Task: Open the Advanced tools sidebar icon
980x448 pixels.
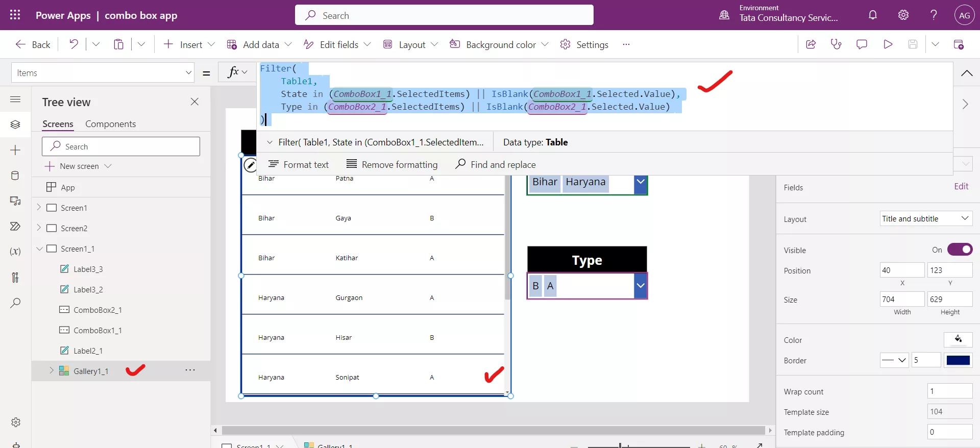Action: tap(15, 277)
